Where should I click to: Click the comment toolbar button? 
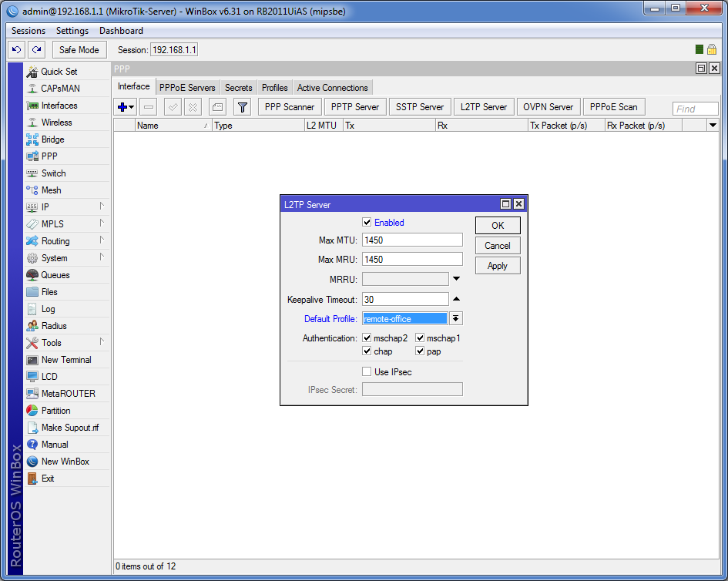(x=217, y=107)
